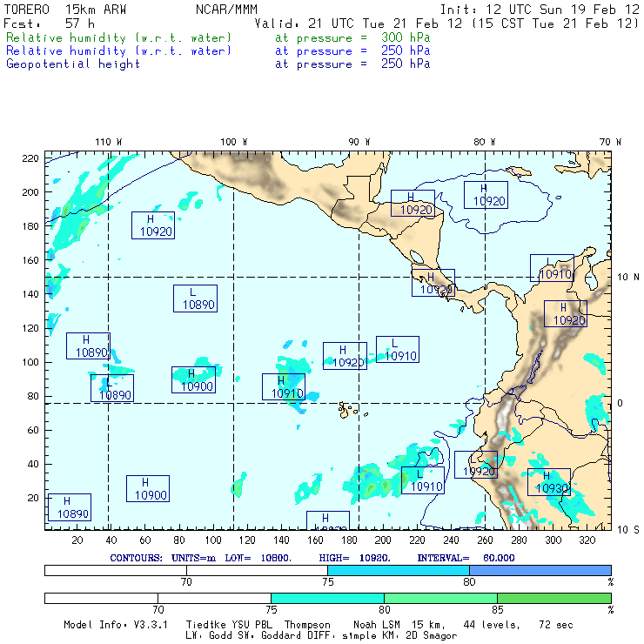The image size is (644, 644).
Task: Click the 90 W longitude axis label
Action: [359, 141]
